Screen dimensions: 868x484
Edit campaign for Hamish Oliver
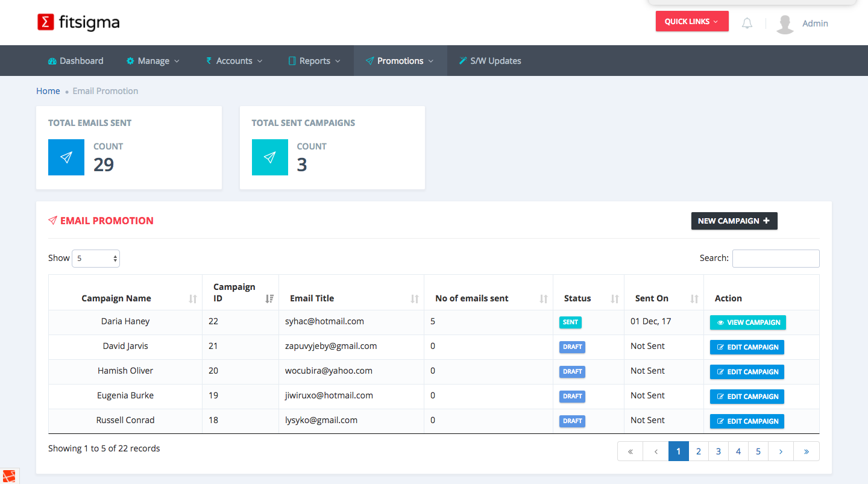click(747, 372)
